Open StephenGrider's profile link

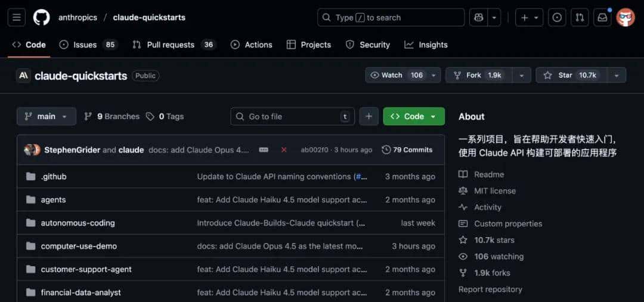[x=72, y=150]
